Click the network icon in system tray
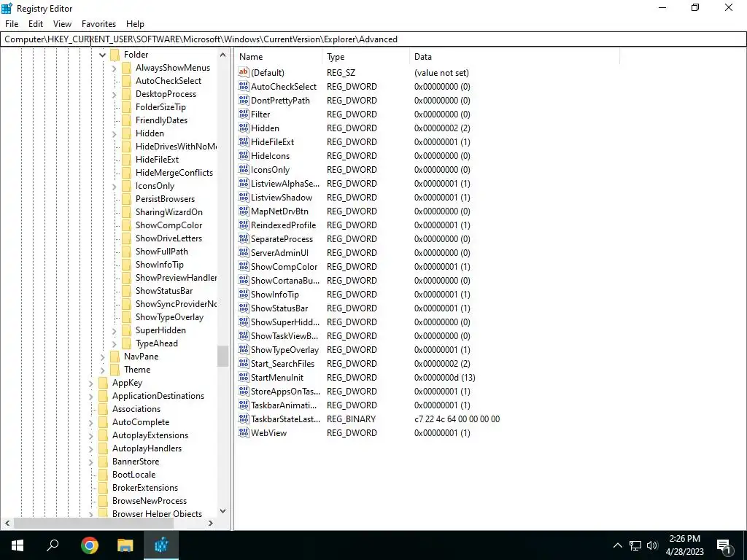This screenshot has width=747, height=560. [635, 545]
